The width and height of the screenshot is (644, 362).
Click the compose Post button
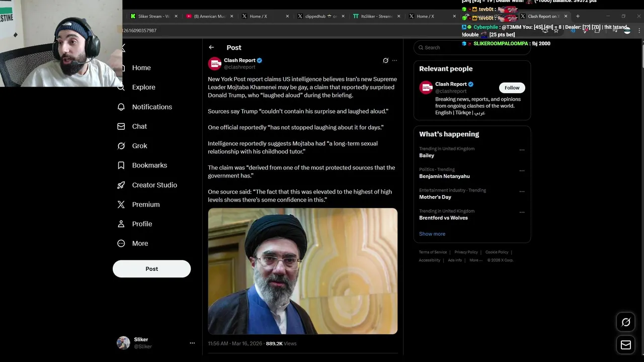tap(151, 269)
